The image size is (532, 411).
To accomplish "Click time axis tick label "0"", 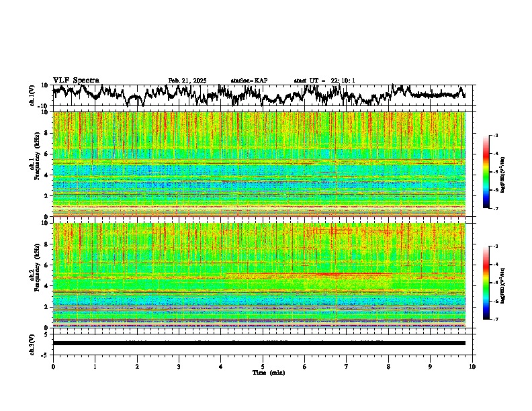I will (53, 367).
